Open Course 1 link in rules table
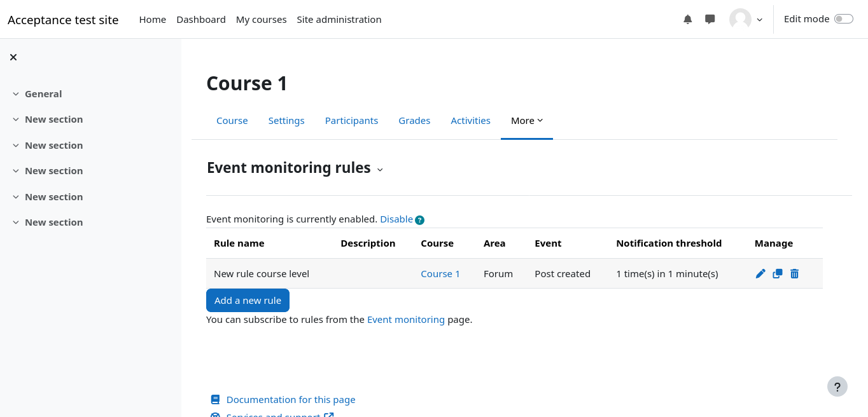 tap(440, 274)
